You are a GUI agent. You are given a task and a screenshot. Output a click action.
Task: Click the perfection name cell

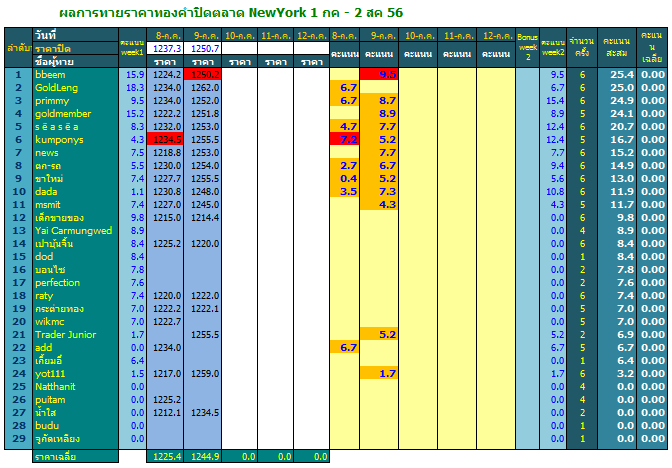pyautogui.click(x=75, y=282)
